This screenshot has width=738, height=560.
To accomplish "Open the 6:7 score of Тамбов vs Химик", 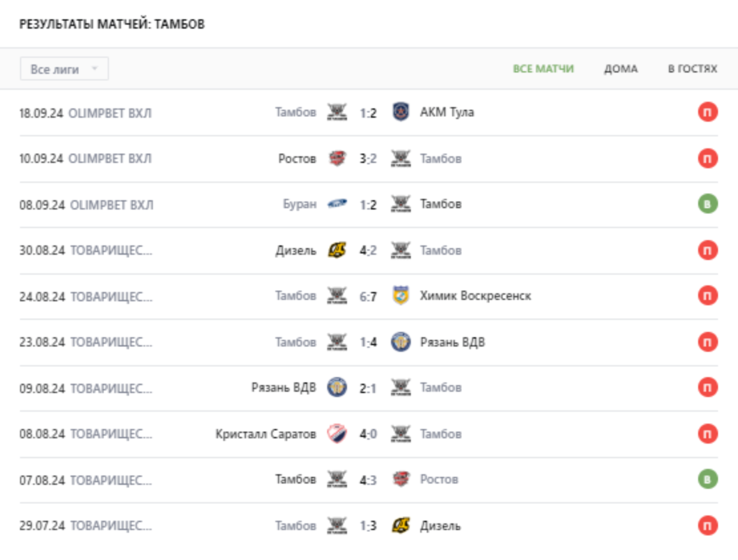I will [368, 297].
